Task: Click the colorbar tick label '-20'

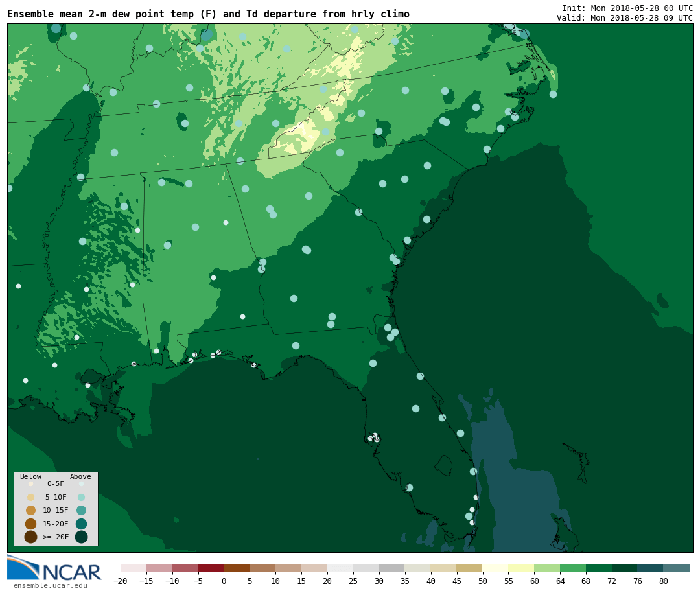Action: (x=120, y=581)
